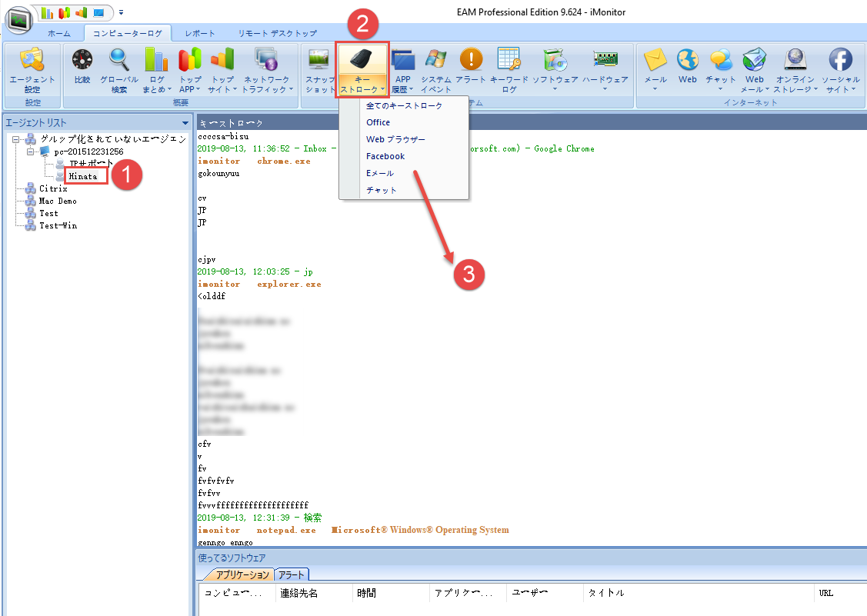Open the エージェントリスト panel dropdown arrow
The width and height of the screenshot is (867, 616).
pyautogui.click(x=185, y=123)
